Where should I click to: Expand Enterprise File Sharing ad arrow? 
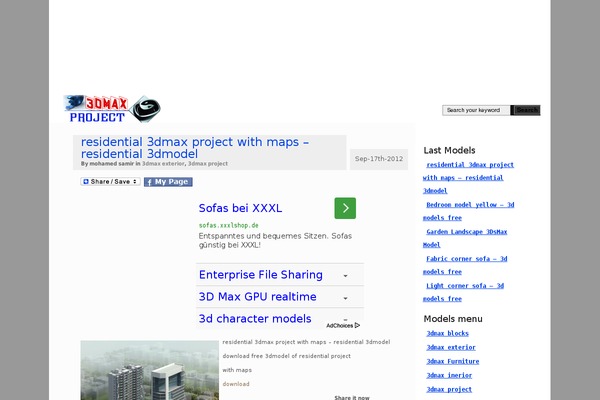pyautogui.click(x=345, y=276)
